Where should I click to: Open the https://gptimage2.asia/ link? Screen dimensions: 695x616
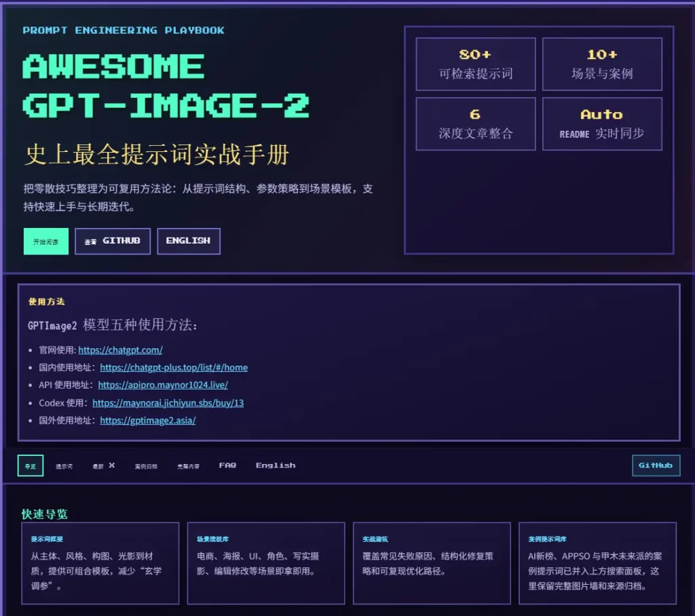(147, 420)
